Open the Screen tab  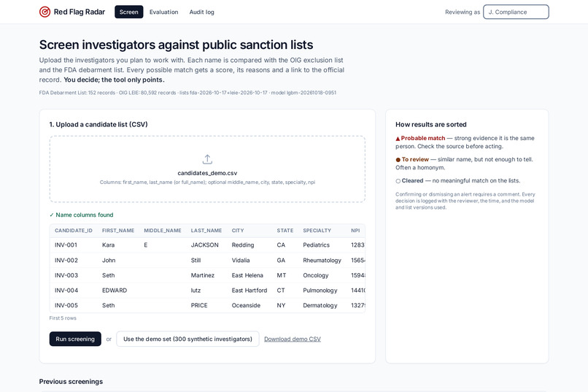(x=128, y=12)
